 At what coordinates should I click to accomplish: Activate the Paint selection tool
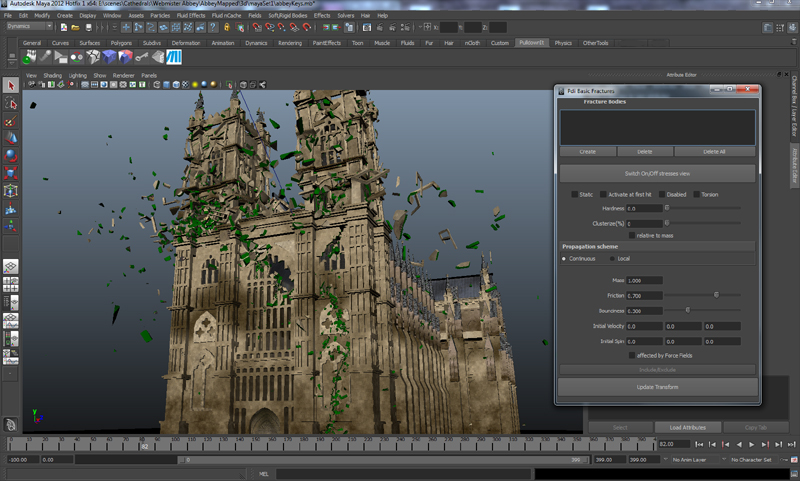(x=11, y=121)
